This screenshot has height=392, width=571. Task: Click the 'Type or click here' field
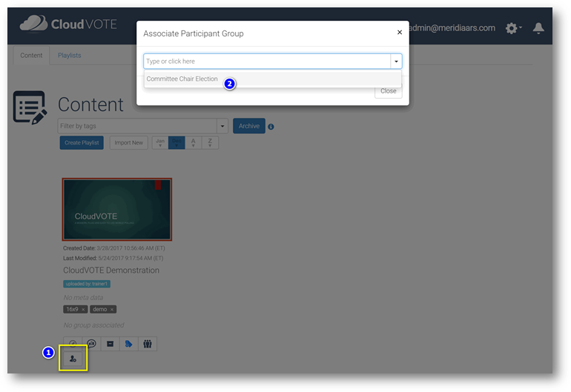(x=267, y=62)
